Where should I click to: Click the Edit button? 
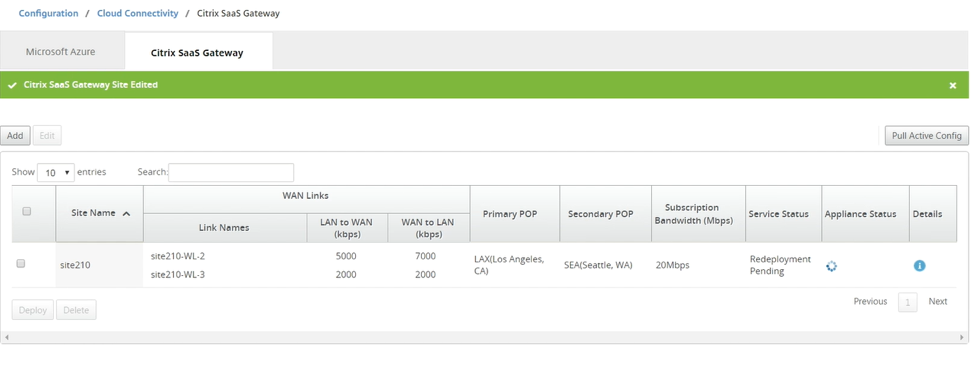47,135
